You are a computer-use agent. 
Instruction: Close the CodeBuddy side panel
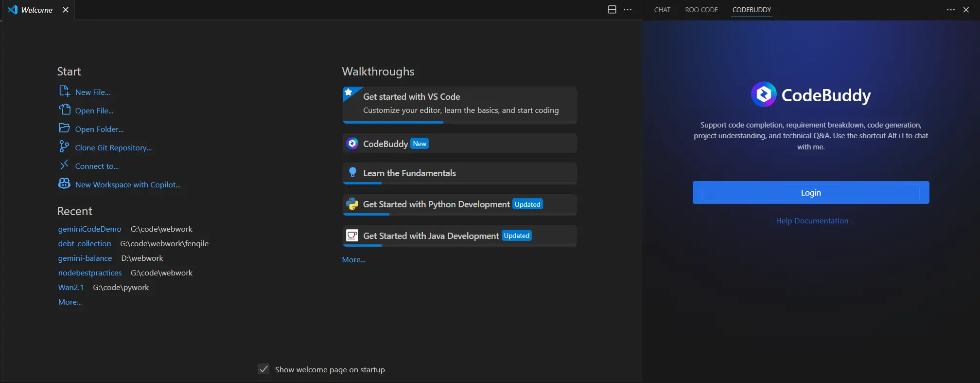tap(966, 10)
